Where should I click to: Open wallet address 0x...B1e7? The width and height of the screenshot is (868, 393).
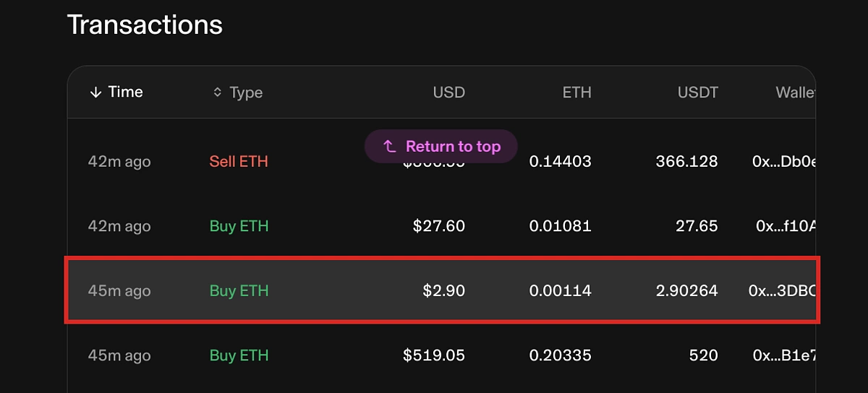tap(784, 355)
